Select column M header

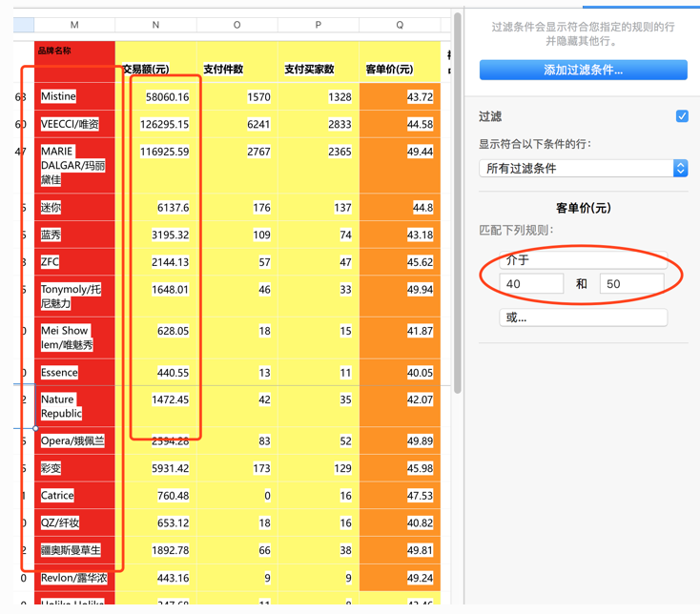pyautogui.click(x=74, y=25)
